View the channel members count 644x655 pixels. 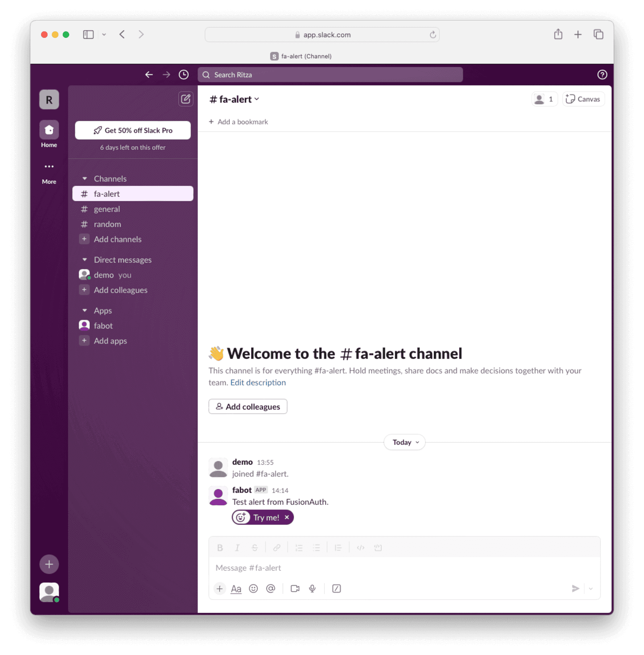(544, 99)
